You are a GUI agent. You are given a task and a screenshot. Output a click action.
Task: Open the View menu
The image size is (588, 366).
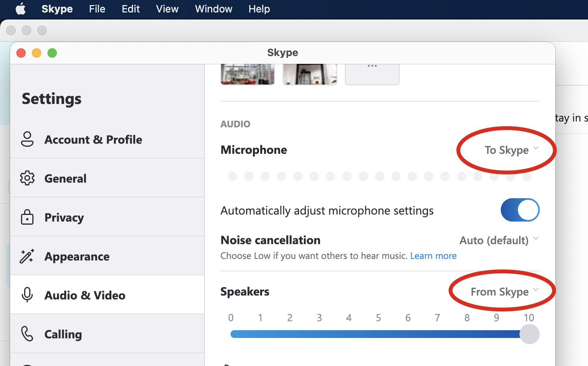(x=167, y=9)
